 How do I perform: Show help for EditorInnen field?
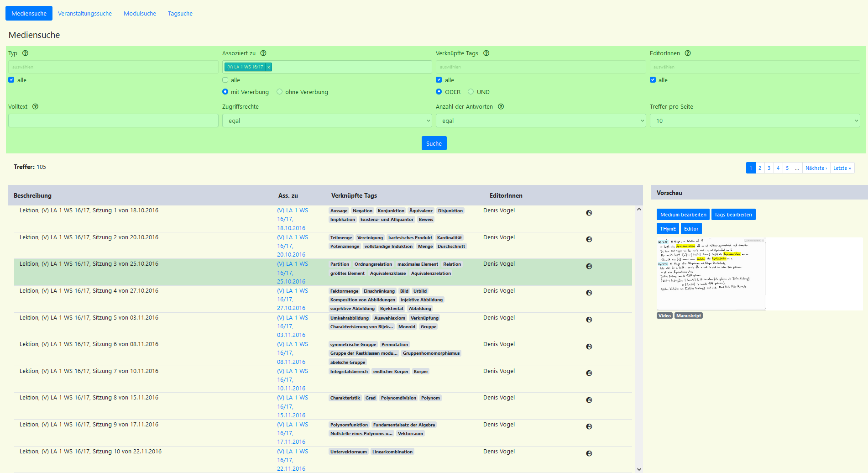688,53
